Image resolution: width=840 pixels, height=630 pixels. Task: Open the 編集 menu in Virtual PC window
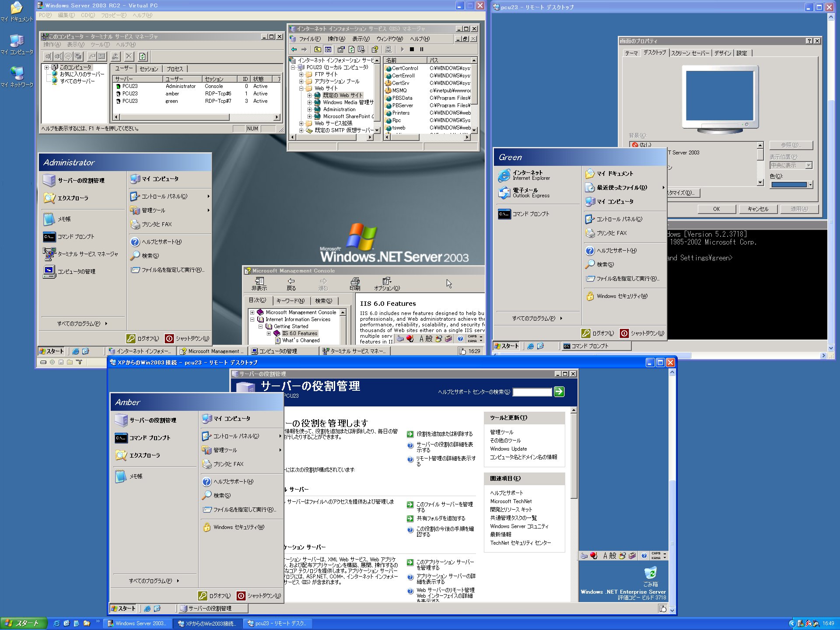coord(66,15)
